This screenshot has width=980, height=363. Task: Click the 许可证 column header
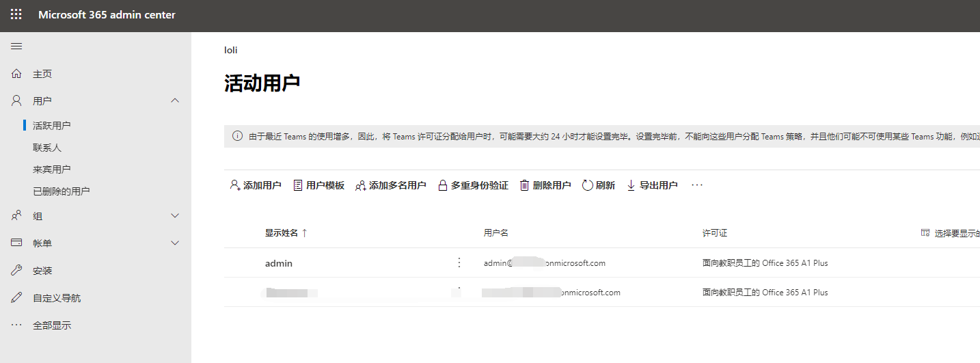click(x=715, y=233)
